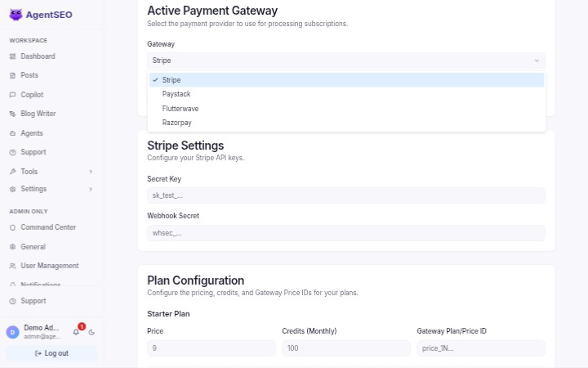The image size is (588, 368).
Task: Open Dashboard from the sidebar
Action: pyautogui.click(x=38, y=56)
